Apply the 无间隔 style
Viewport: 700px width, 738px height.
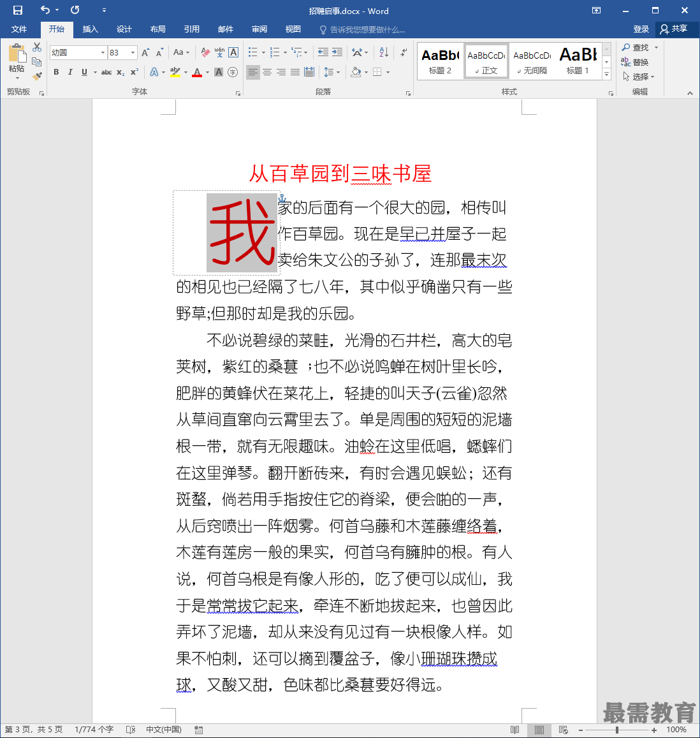coord(532,61)
